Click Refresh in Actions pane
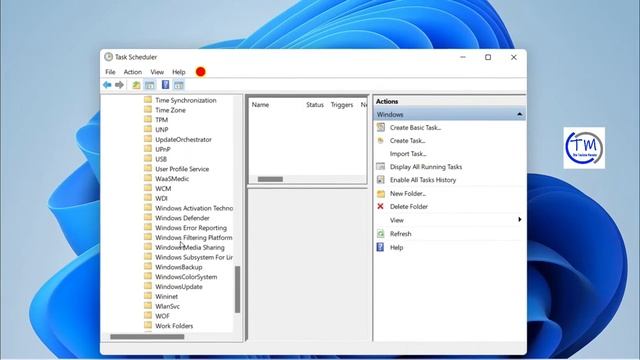The height and width of the screenshot is (360, 640). [x=400, y=233]
